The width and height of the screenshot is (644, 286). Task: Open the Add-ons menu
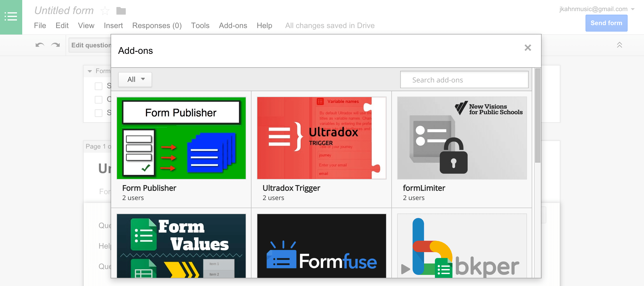pyautogui.click(x=233, y=25)
